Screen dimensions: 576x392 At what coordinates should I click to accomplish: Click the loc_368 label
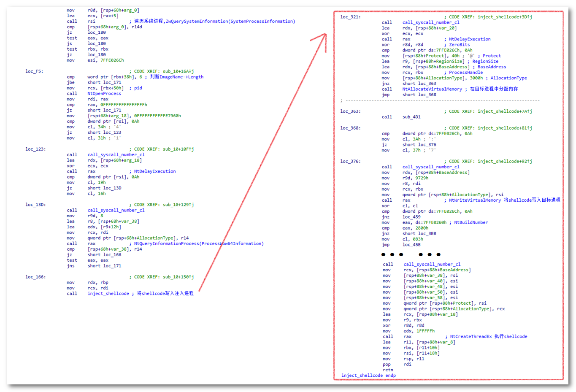[x=350, y=128]
